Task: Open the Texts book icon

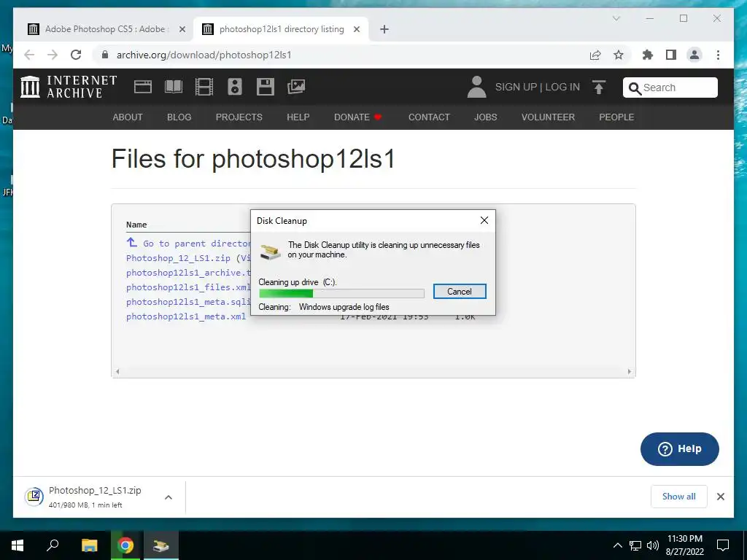Action: (x=174, y=87)
